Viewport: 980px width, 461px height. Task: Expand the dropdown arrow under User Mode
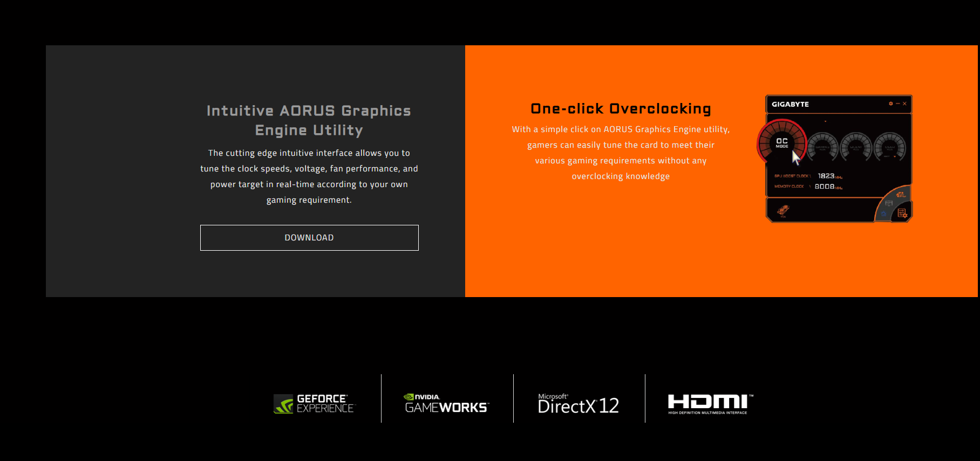[895, 157]
